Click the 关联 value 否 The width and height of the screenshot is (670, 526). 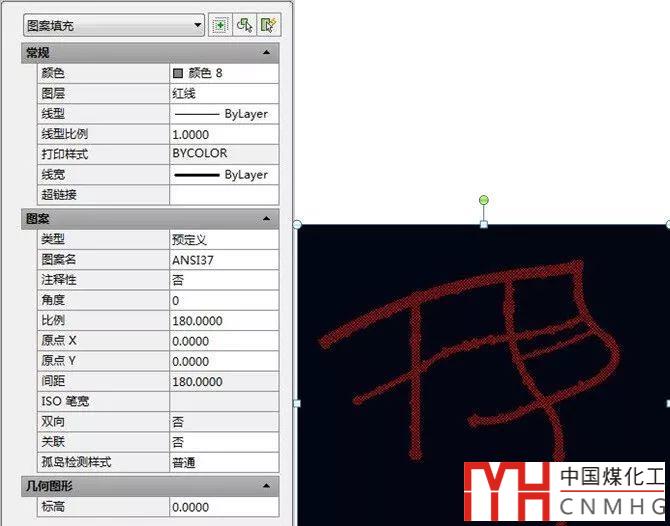click(224, 442)
